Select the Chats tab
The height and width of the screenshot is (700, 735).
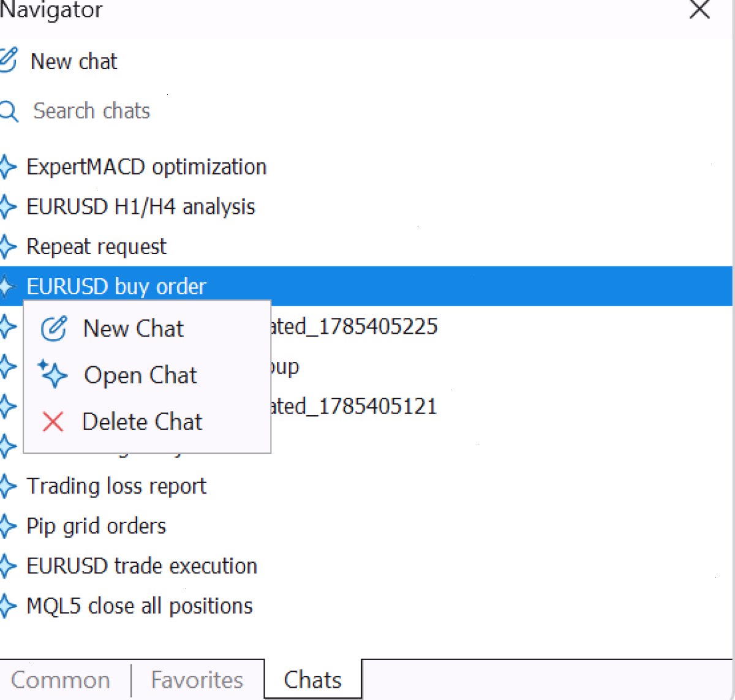pos(313,680)
